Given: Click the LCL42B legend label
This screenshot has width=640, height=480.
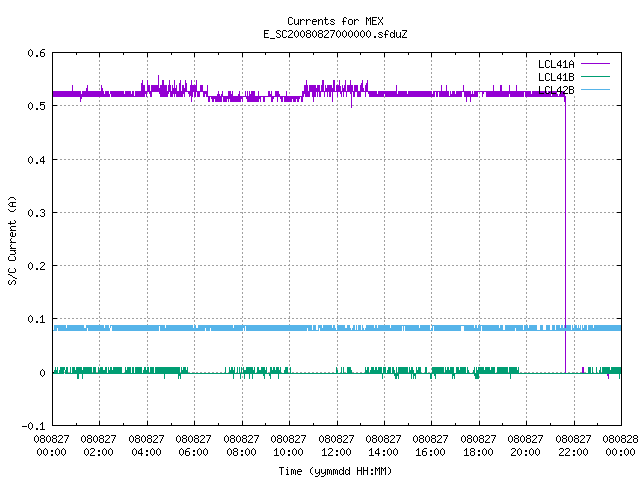Looking at the screenshot, I should 556,90.
